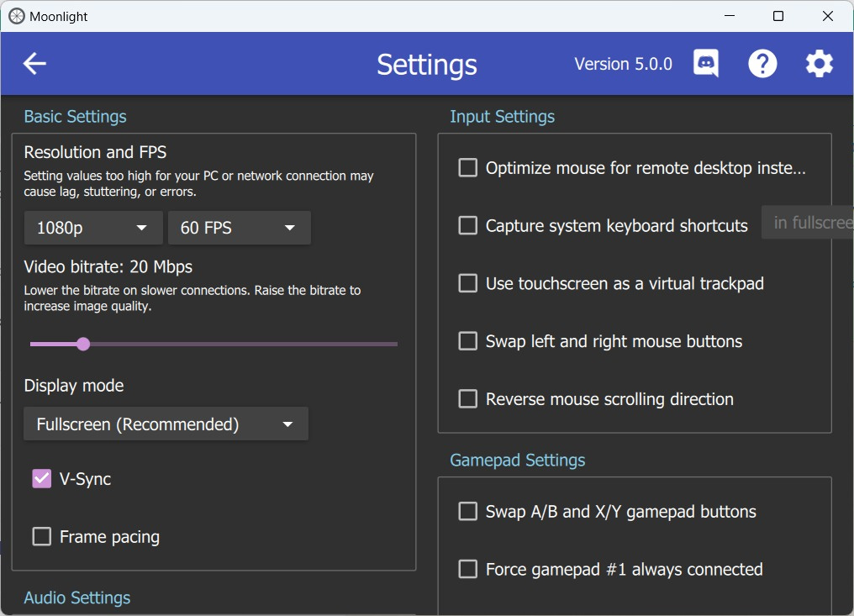Viewport: 854px width, 616px height.
Task: Click the 'Basic Settings' section heading
Action: 75,117
